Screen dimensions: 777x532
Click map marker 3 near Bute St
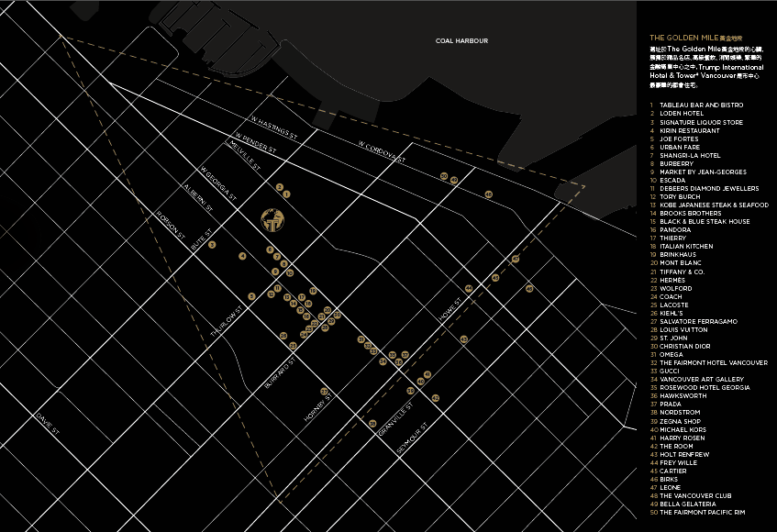(212, 245)
